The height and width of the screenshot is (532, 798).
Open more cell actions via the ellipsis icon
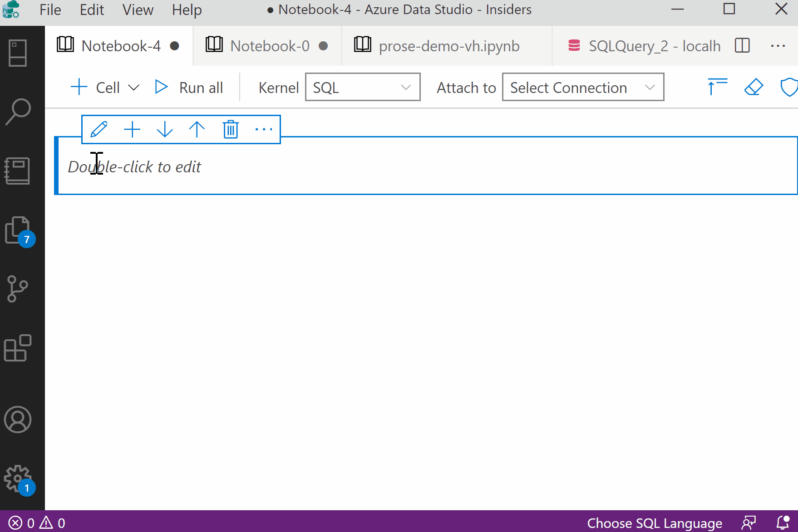[263, 129]
